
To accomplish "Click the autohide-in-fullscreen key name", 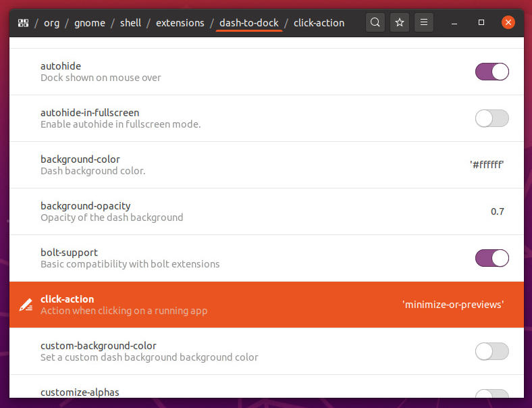I will click(x=90, y=113).
